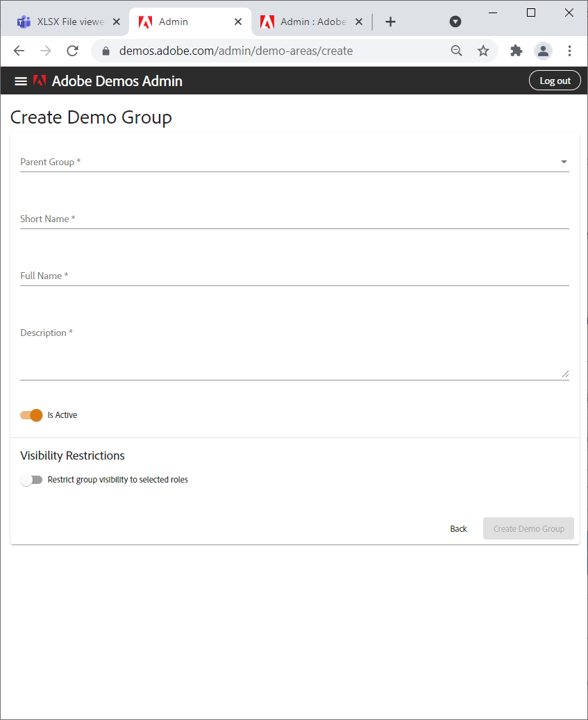Click the browser address bar URL
The image size is (588, 720).
click(236, 51)
